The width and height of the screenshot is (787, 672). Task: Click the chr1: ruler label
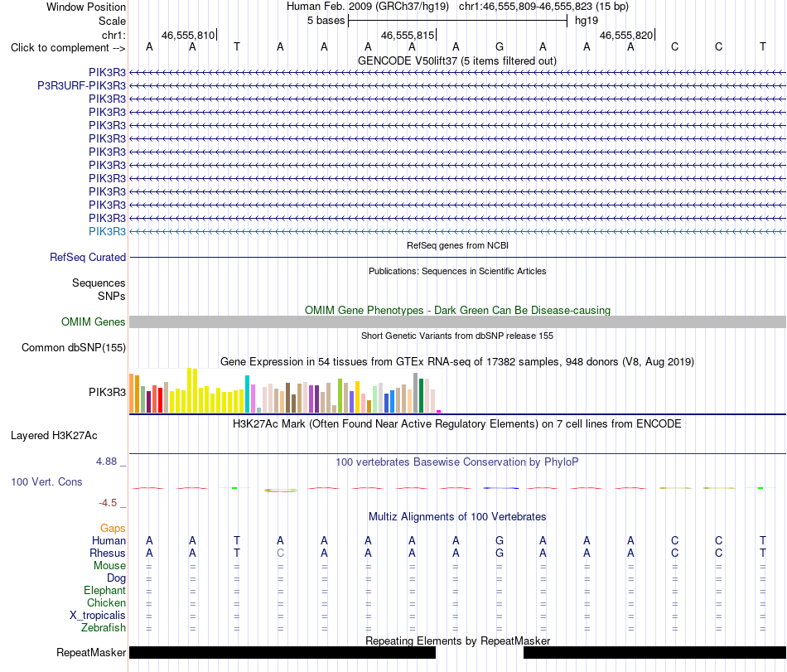click(114, 35)
